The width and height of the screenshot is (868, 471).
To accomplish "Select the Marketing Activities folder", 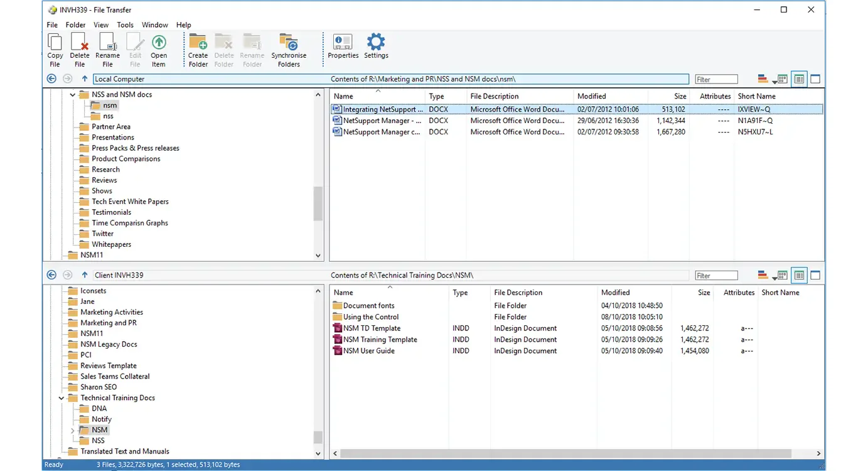I will [x=112, y=312].
